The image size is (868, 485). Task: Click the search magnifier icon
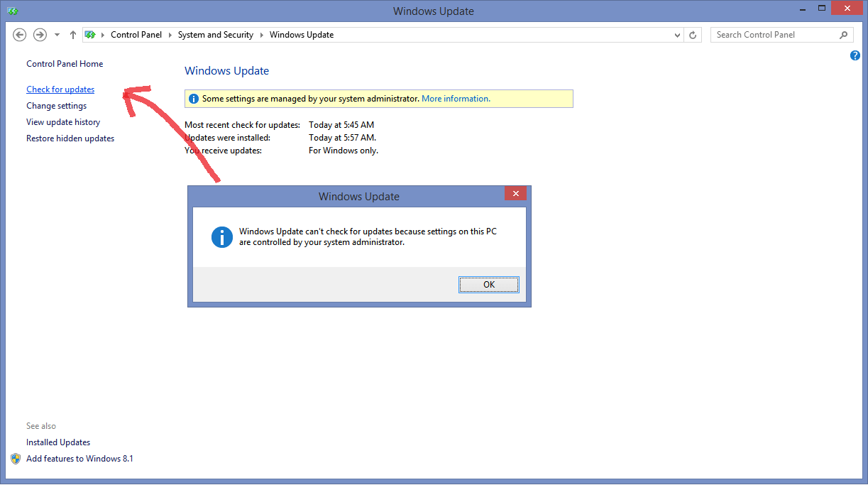843,35
